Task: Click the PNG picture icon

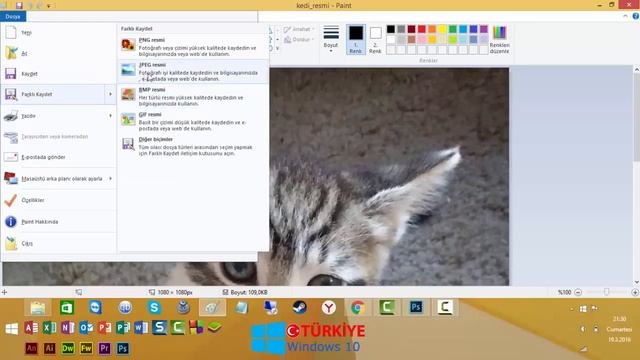Action: click(128, 44)
